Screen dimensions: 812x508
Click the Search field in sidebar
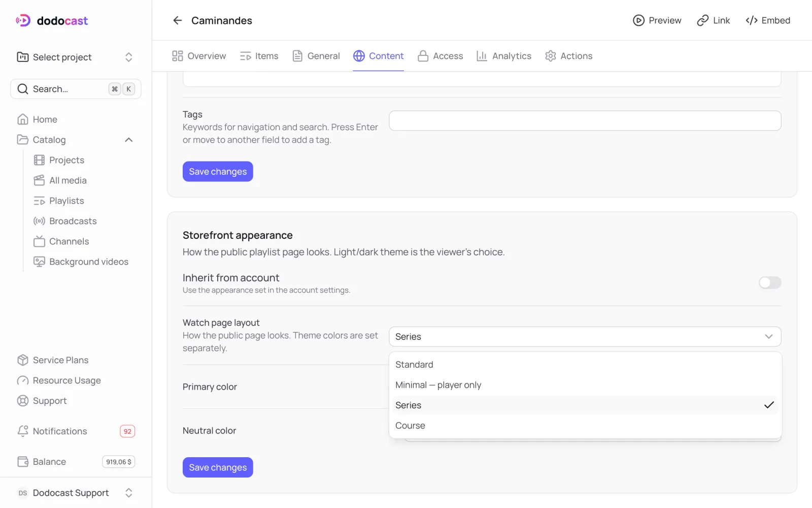pos(76,89)
